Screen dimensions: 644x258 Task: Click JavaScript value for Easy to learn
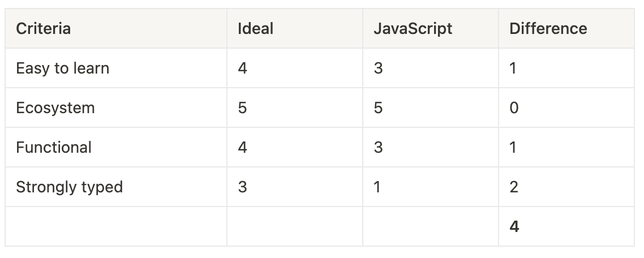[431, 68]
